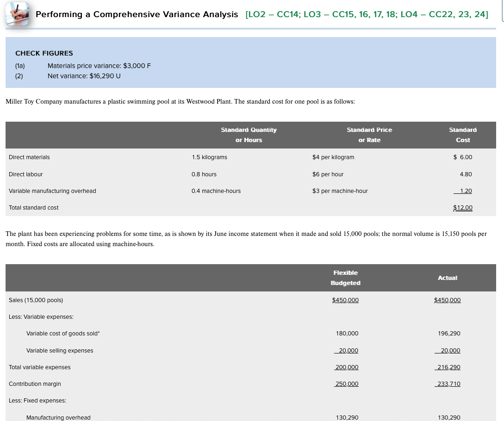Click the Sales (15,000 pools) row

36,300
